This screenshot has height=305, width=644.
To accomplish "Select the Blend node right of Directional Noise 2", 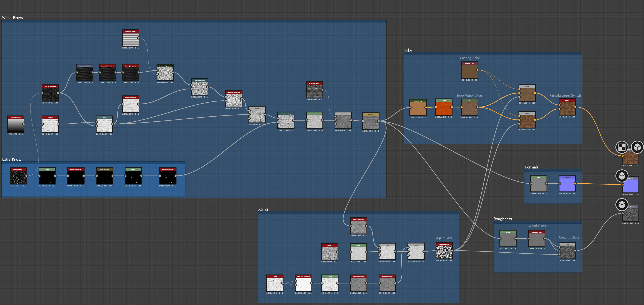I will (343, 120).
